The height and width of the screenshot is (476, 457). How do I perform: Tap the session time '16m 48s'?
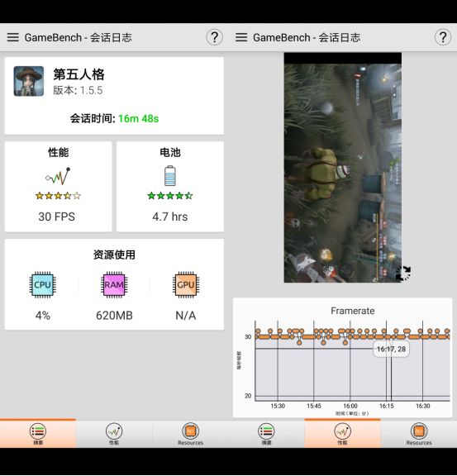pos(138,118)
